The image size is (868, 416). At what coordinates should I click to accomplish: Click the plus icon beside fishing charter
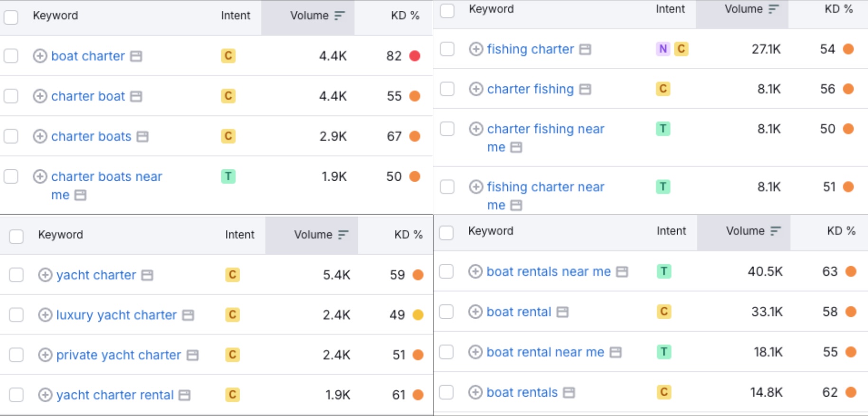pos(476,49)
